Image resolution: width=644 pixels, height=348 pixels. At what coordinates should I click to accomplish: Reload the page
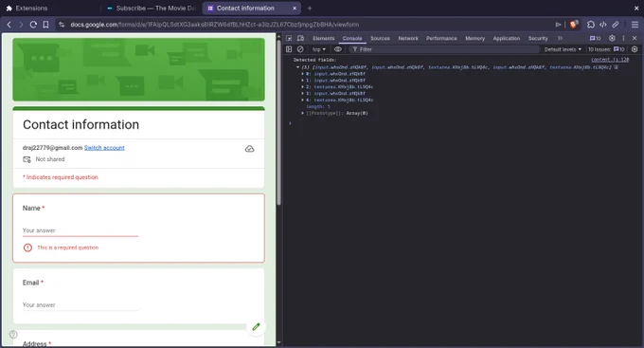(x=33, y=25)
